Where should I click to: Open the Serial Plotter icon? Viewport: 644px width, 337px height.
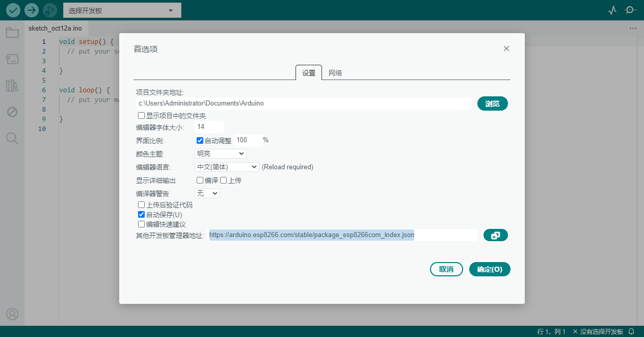612,10
